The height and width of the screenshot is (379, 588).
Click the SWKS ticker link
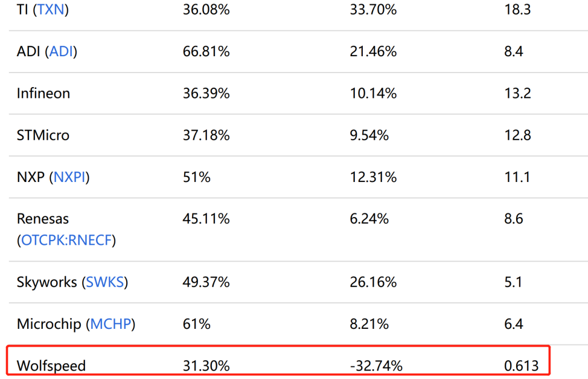pos(105,282)
